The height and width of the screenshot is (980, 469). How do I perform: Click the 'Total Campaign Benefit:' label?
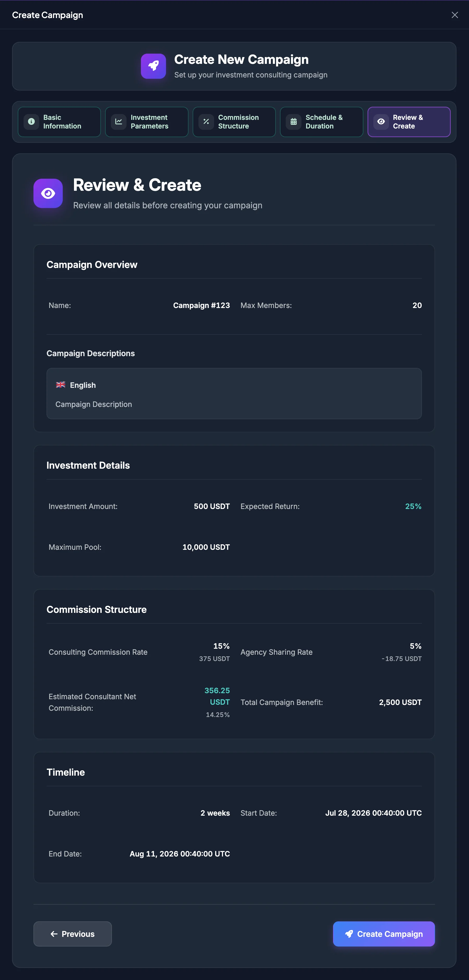click(x=282, y=702)
